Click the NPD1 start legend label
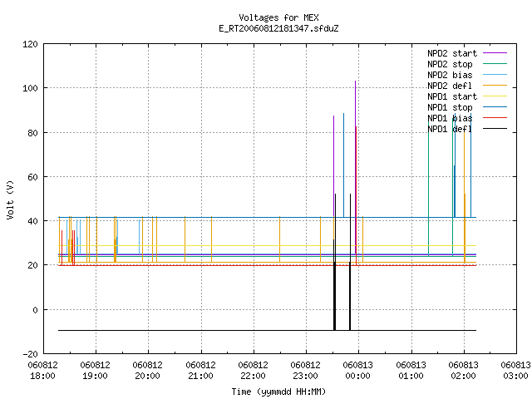The width and height of the screenshot is (532, 399). (452, 96)
